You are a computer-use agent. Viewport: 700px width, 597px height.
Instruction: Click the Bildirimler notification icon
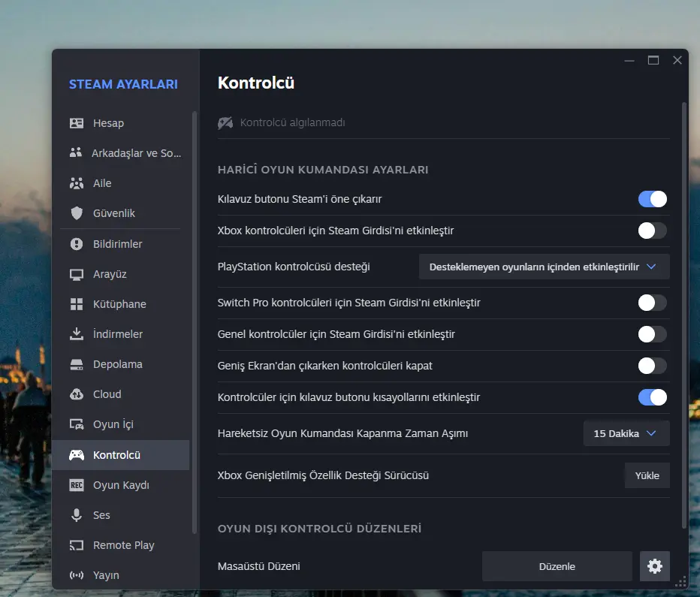point(77,244)
